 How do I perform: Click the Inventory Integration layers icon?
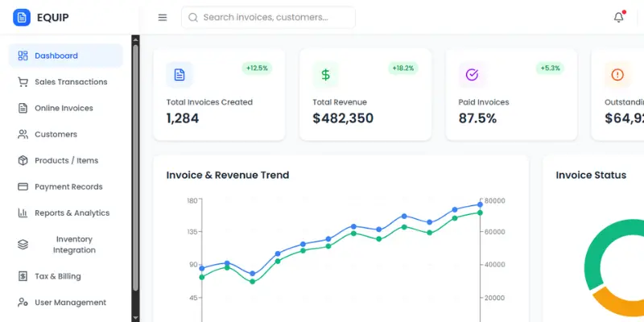tap(23, 245)
